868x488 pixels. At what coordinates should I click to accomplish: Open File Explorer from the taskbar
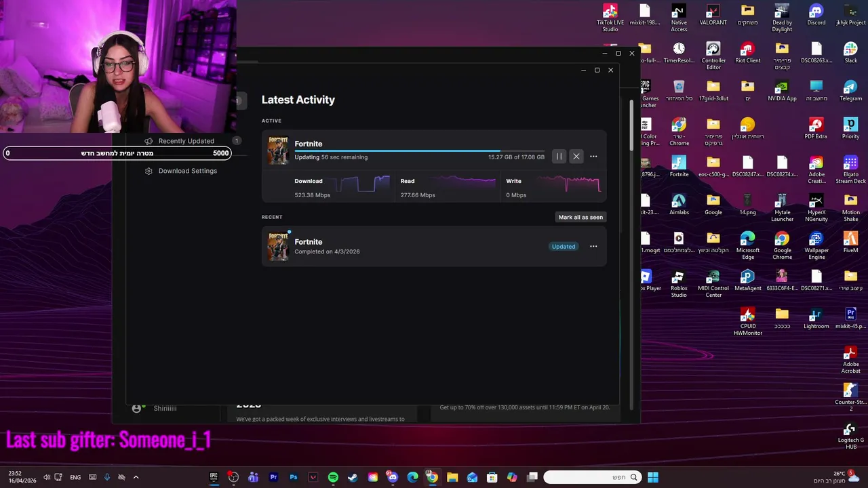pyautogui.click(x=452, y=477)
